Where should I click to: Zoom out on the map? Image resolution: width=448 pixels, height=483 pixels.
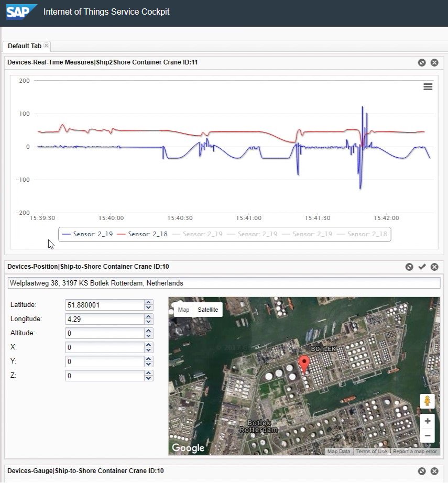coord(428,435)
